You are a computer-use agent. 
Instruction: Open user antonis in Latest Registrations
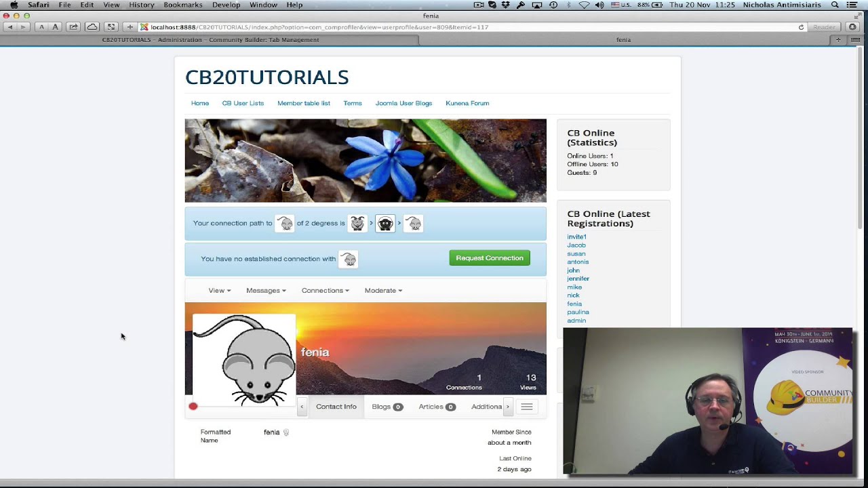coord(578,262)
